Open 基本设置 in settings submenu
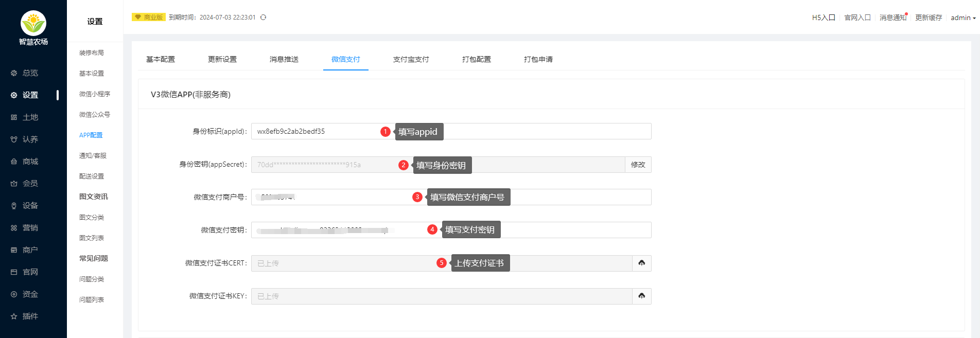Image resolution: width=980 pixels, height=338 pixels. [92, 74]
